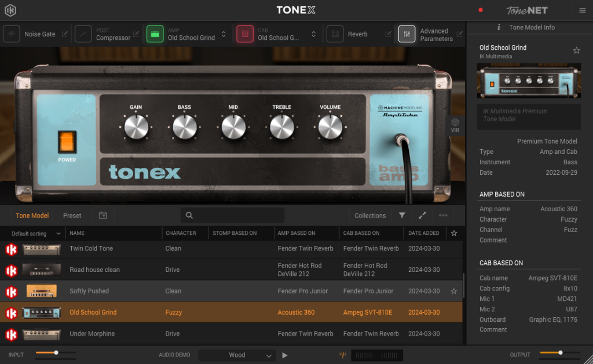Viewport: 593px width, 364px height.
Task: Open the VIR cabinet view
Action: pos(455,126)
